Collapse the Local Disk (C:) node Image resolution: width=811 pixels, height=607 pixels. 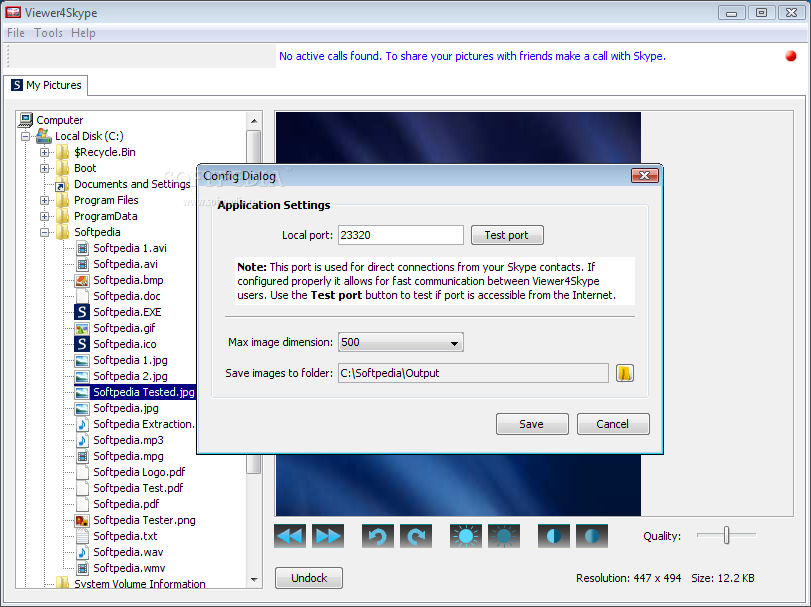25,136
